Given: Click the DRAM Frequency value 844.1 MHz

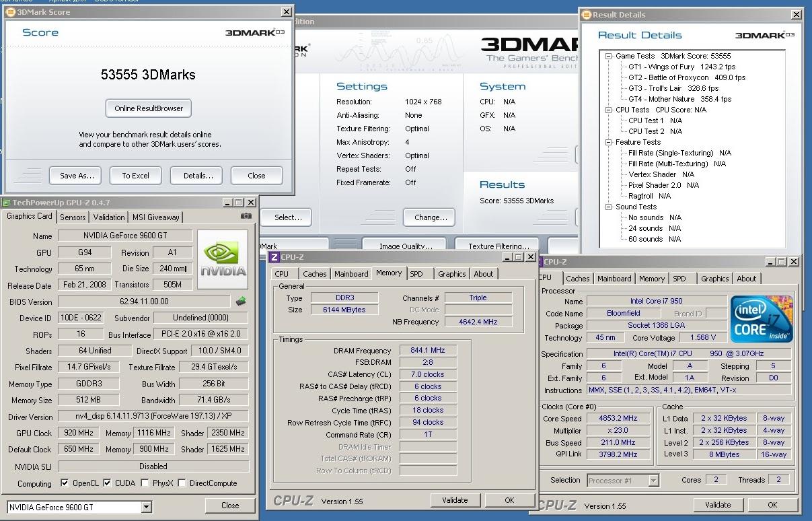Looking at the screenshot, I should 428,350.
